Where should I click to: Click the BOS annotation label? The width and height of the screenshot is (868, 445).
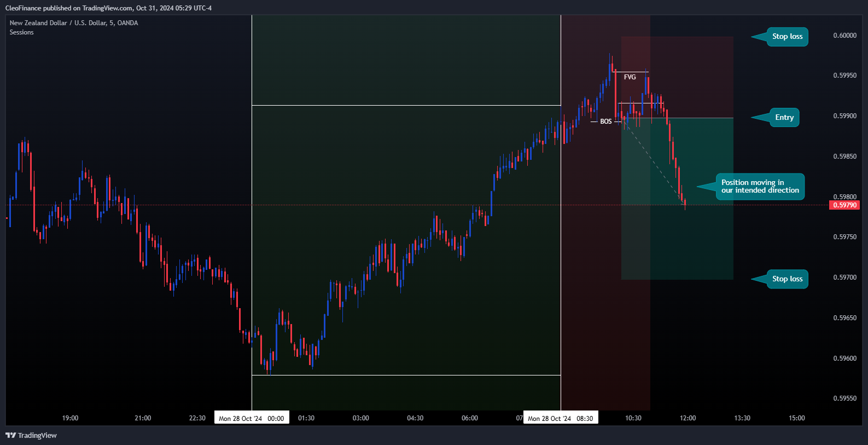point(606,122)
